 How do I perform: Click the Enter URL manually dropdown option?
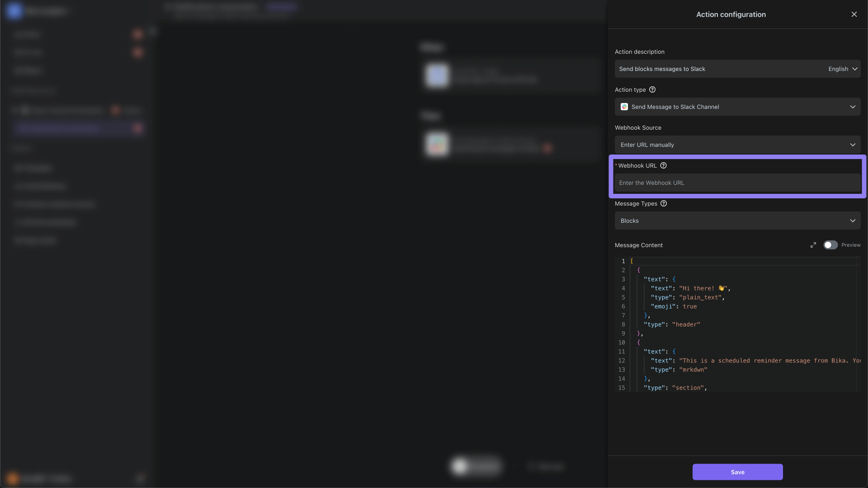(x=737, y=145)
